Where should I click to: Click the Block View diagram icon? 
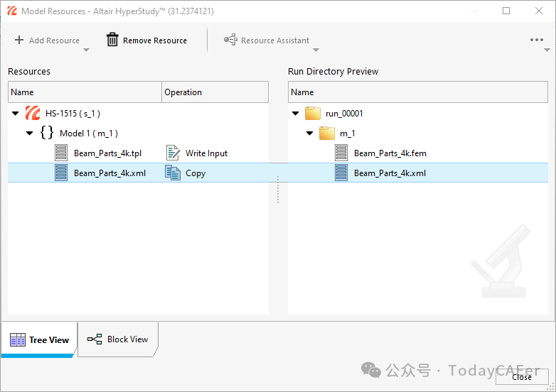95,339
